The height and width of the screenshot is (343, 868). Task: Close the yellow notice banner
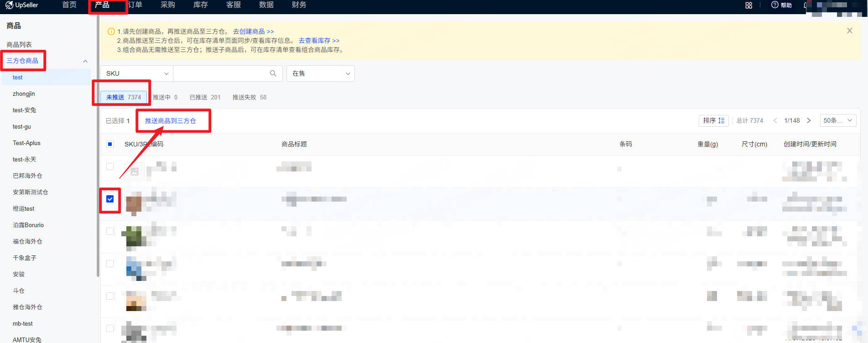tap(849, 31)
